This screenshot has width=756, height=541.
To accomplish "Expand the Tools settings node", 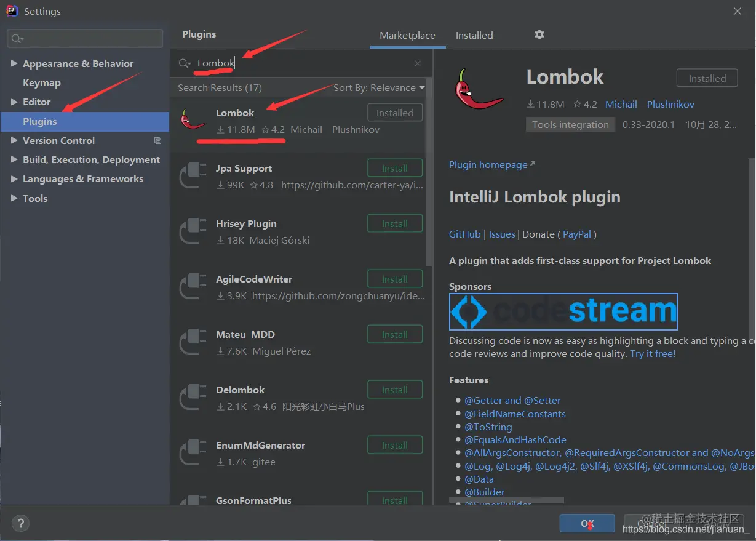I will pyautogui.click(x=14, y=198).
